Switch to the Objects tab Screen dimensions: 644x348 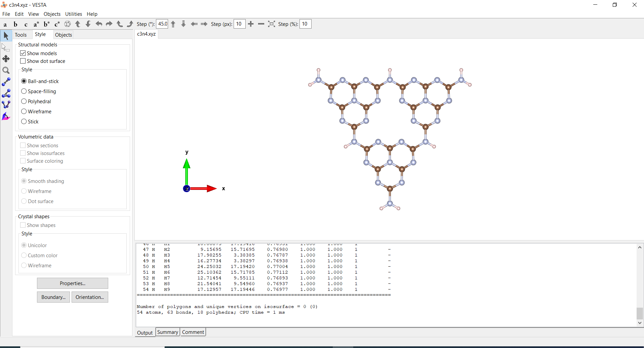pos(63,35)
